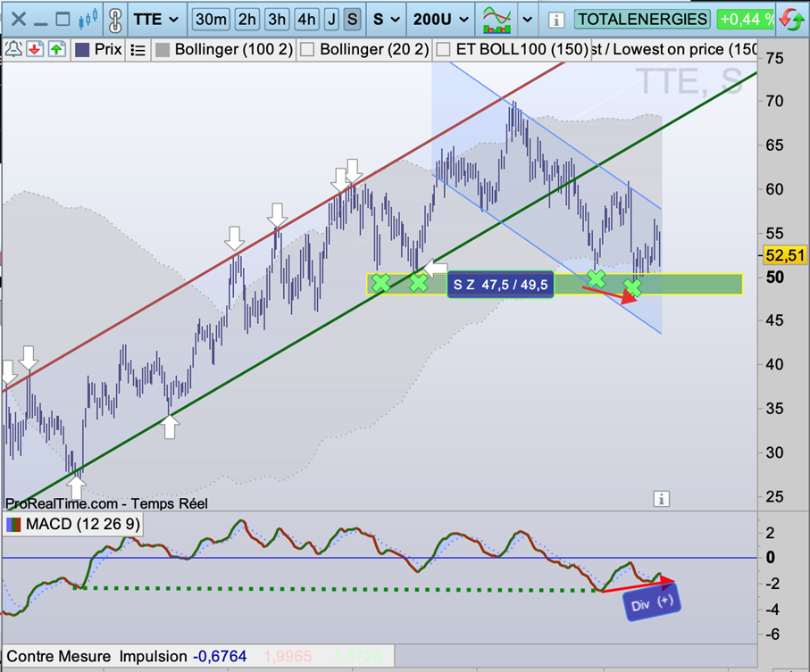This screenshot has height=672, width=810.
Task: Click the S Z 47,5 / 49,5 label
Action: tap(500, 285)
